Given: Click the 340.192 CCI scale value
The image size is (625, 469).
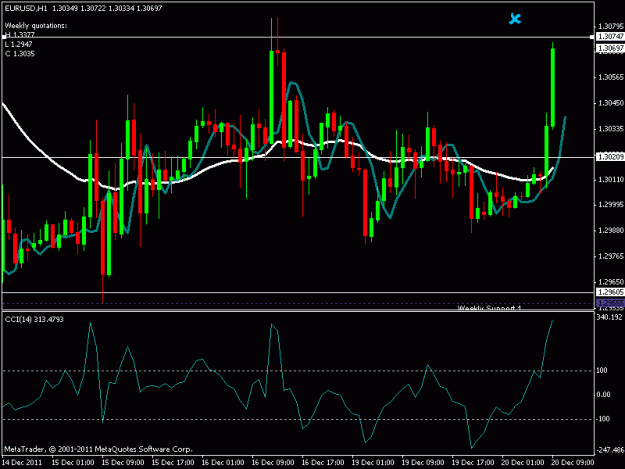Looking at the screenshot, I should 609,317.
